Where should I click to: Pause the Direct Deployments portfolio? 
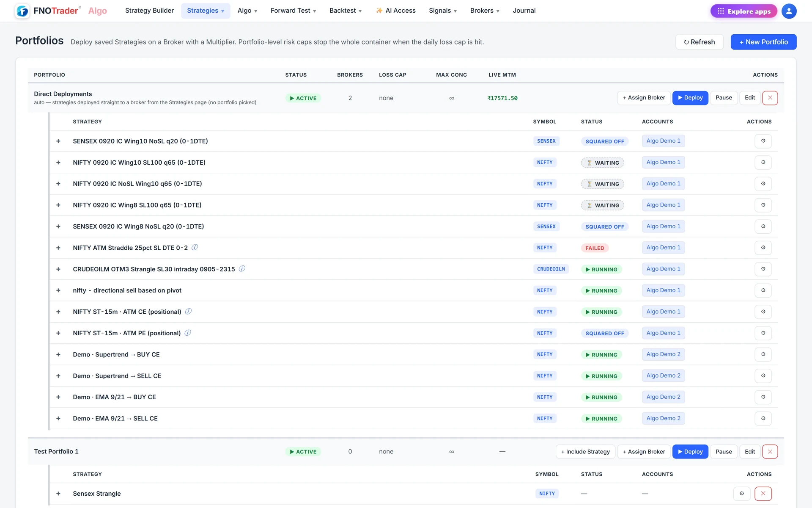pyautogui.click(x=724, y=98)
